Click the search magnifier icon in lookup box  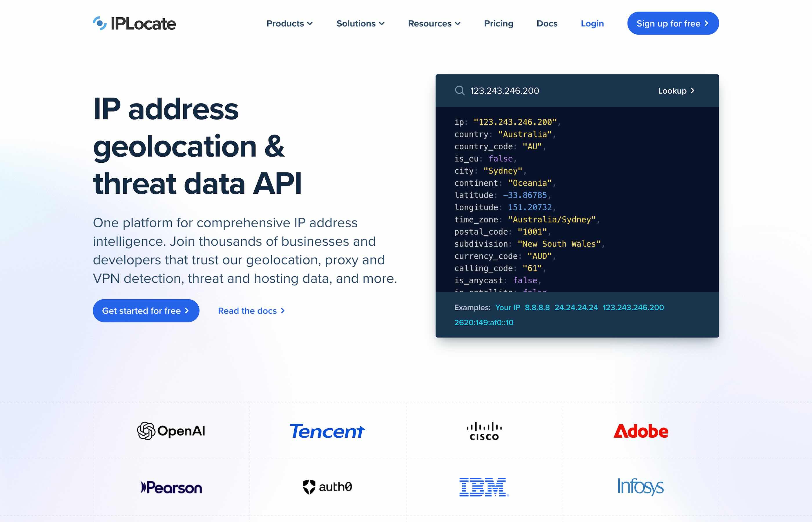tap(460, 90)
